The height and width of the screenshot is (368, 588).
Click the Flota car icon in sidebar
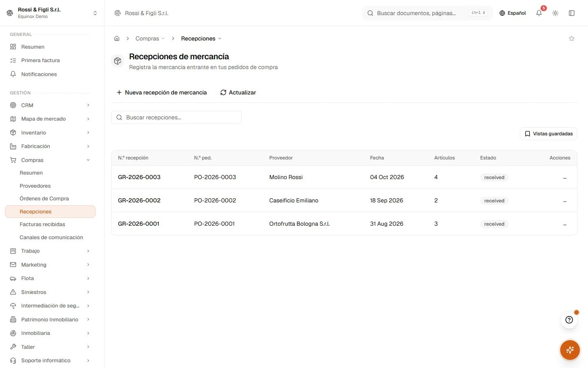[13, 278]
